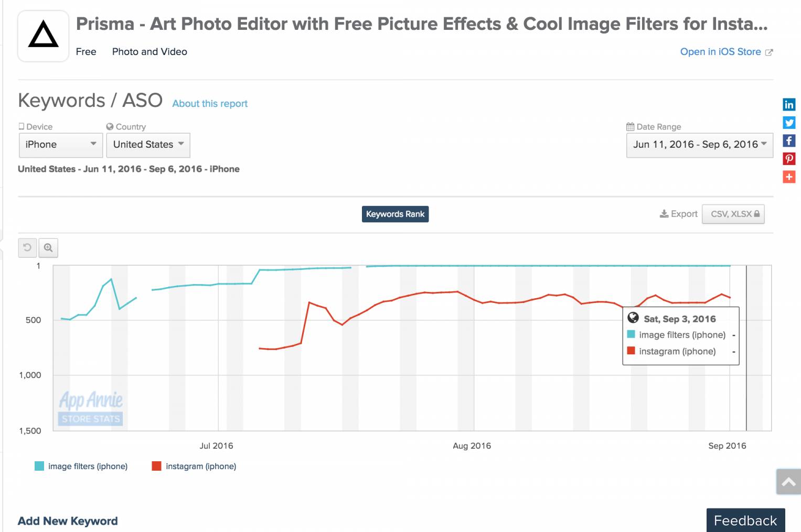Share report on Twitter
Viewport: 801px width, 532px height.
click(789, 123)
